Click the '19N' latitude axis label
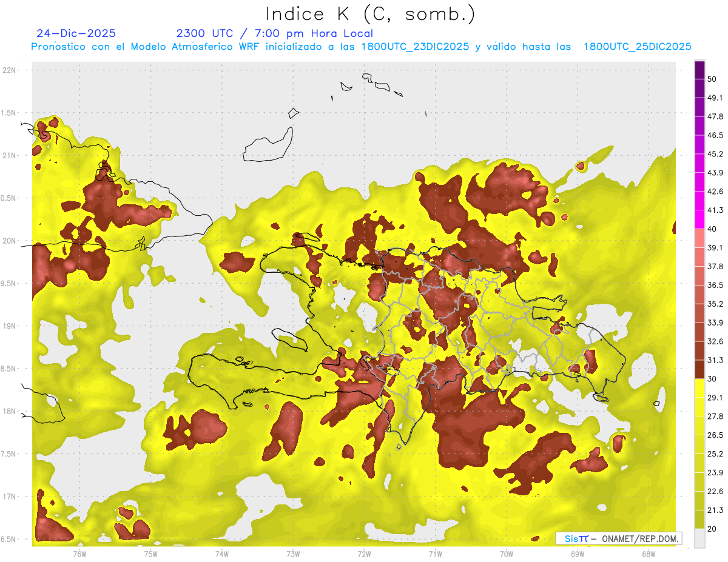728x562 pixels. pyautogui.click(x=9, y=326)
